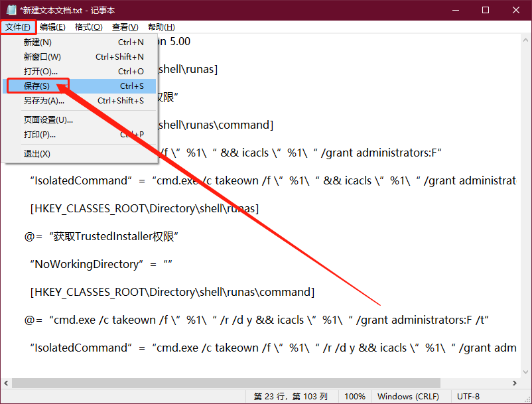This screenshot has width=532, height=404.
Task: Minimize the Notepad window
Action: coord(455,10)
